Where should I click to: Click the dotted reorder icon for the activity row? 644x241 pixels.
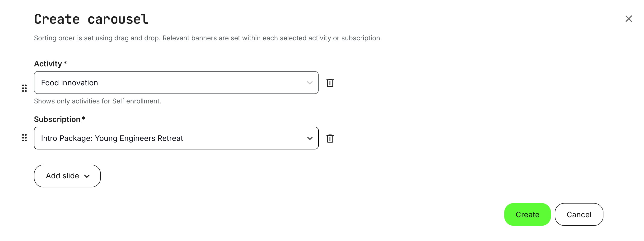(24, 88)
